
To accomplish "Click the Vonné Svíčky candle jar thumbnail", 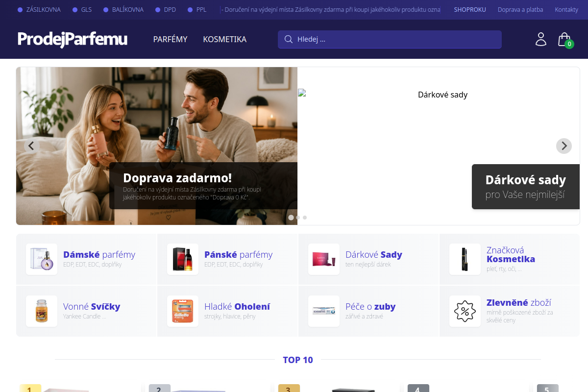I will [42, 311].
